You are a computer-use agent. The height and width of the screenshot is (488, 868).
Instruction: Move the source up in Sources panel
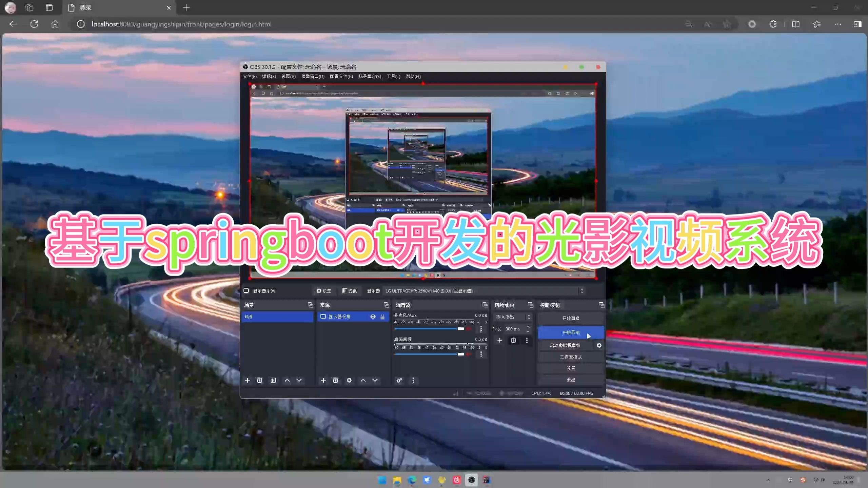click(x=363, y=380)
